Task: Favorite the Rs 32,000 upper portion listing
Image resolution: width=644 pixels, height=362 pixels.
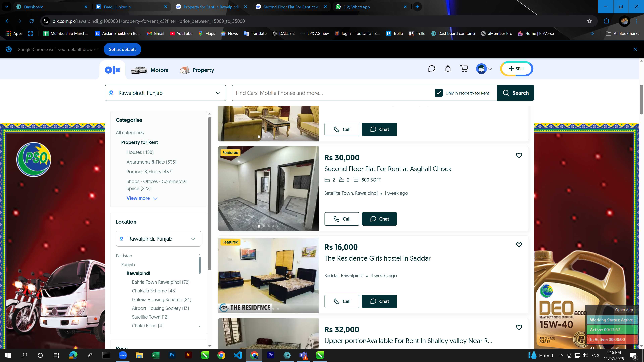Action: pyautogui.click(x=519, y=327)
